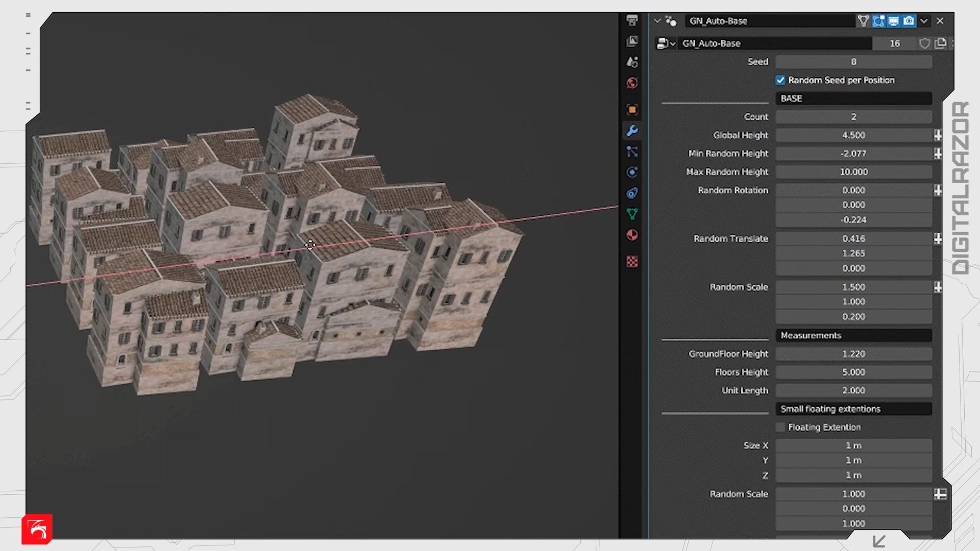Open the Object Constraints properties icon
The height and width of the screenshot is (551, 980).
(632, 193)
